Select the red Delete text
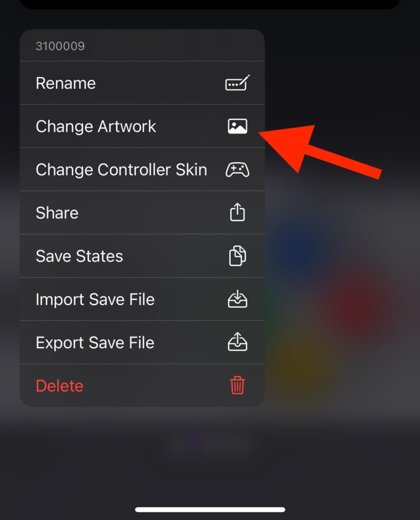 click(x=60, y=386)
